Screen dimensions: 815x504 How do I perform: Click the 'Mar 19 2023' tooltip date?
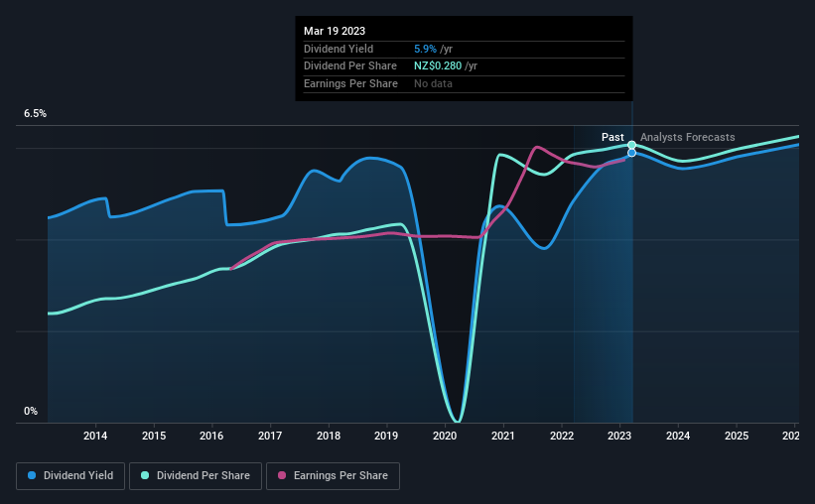coord(335,31)
